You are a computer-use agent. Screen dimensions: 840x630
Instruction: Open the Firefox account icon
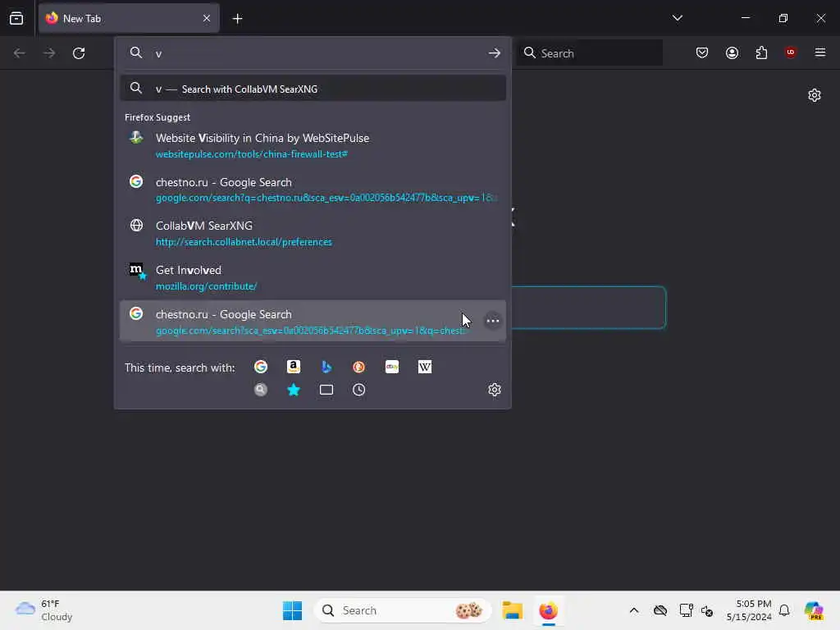tap(732, 52)
